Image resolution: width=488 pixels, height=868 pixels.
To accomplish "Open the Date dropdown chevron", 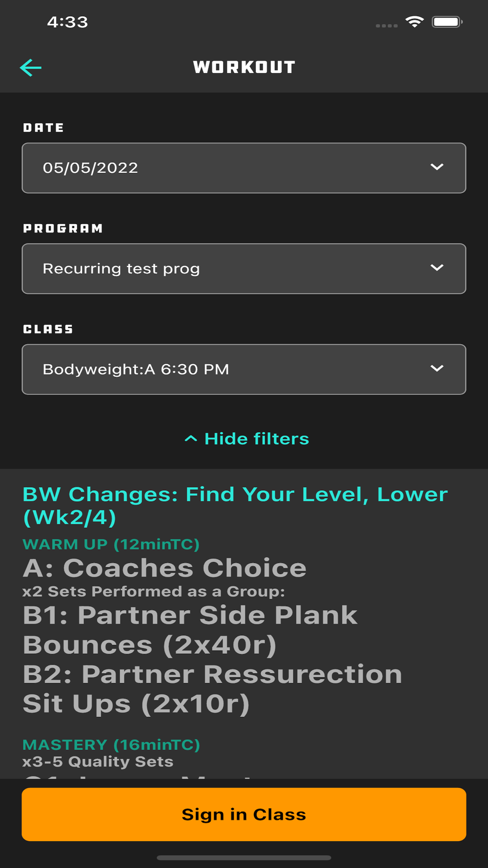I will pos(437,167).
